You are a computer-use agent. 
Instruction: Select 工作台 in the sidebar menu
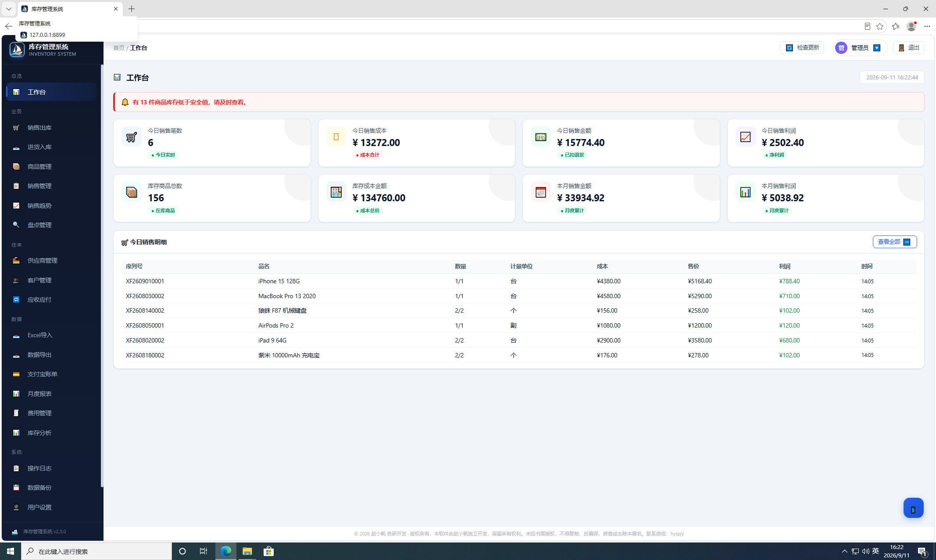coord(51,92)
